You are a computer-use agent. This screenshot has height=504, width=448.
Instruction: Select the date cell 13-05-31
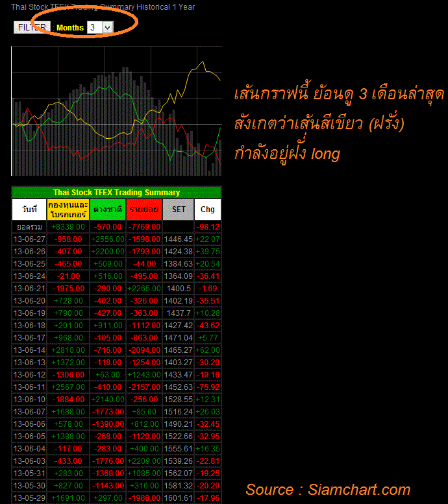click(29, 473)
